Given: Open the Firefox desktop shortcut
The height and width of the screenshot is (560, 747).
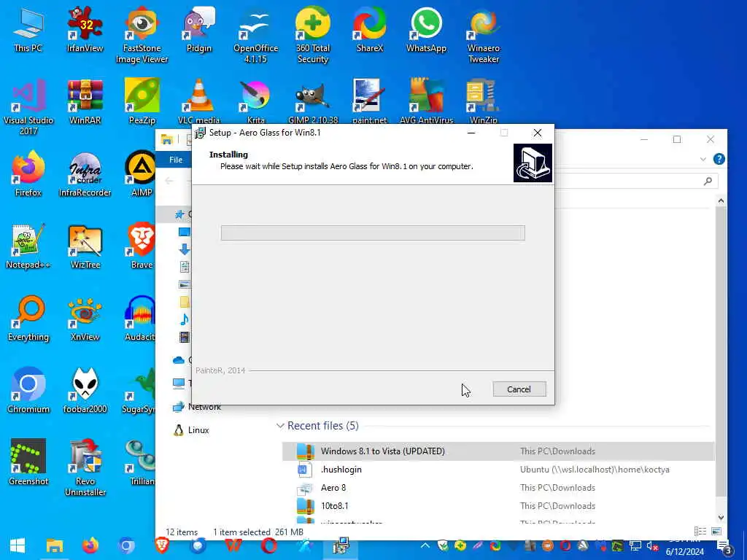Looking at the screenshot, I should [28, 174].
